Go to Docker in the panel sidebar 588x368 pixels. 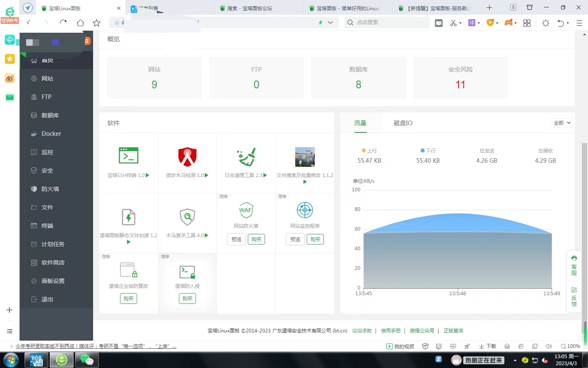[56, 134]
